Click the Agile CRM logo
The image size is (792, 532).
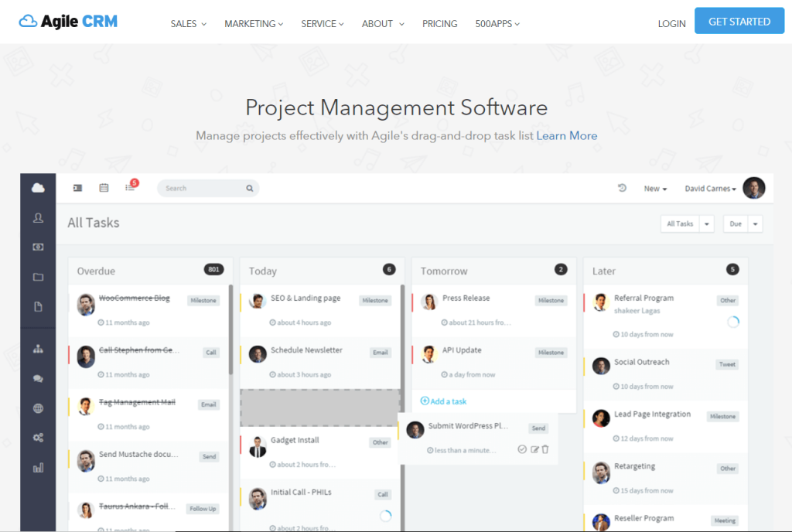(68, 21)
